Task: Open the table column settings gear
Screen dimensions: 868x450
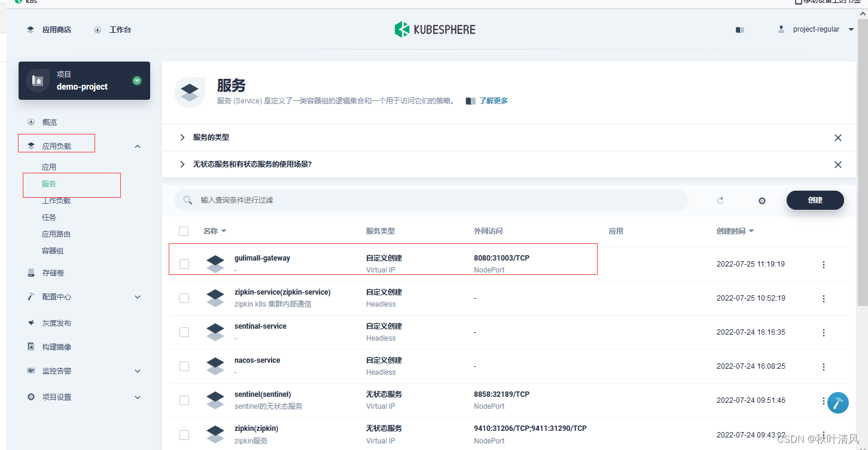Action: 762,201
